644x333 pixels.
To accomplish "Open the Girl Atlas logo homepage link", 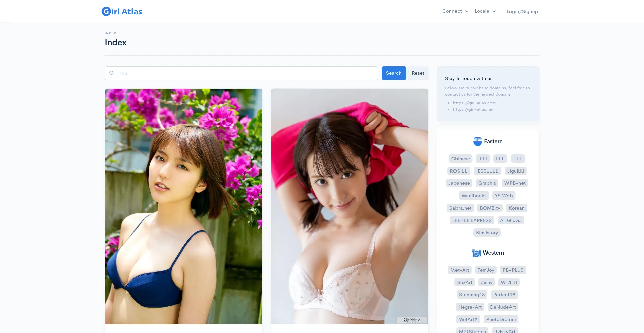I will point(122,11).
